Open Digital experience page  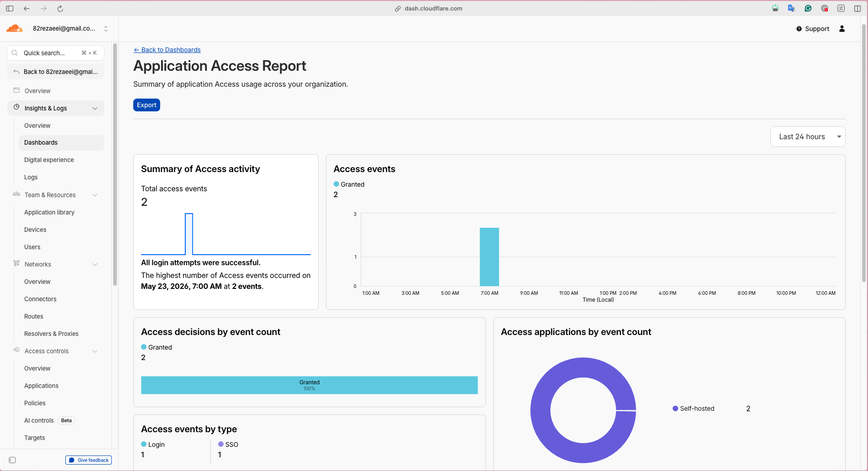click(x=61, y=160)
